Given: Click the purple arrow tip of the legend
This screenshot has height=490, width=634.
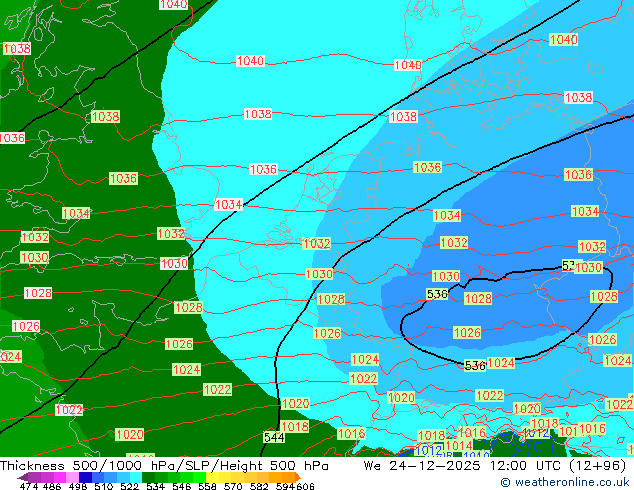Looking at the screenshot, I should [23, 478].
